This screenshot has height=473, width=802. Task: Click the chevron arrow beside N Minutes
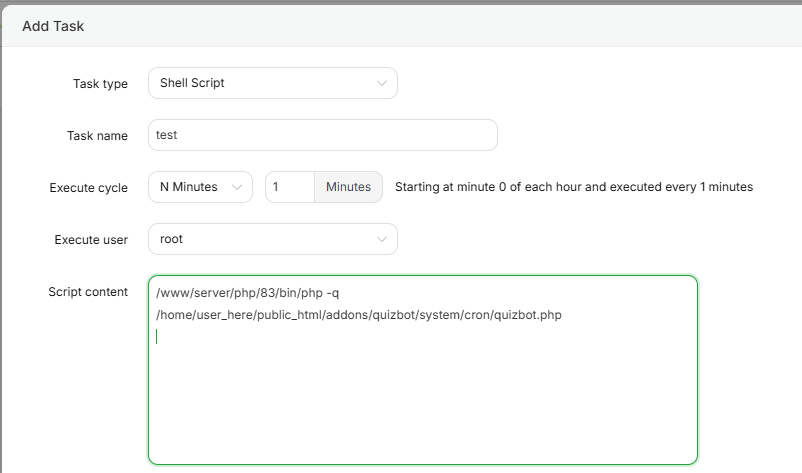pos(237,187)
